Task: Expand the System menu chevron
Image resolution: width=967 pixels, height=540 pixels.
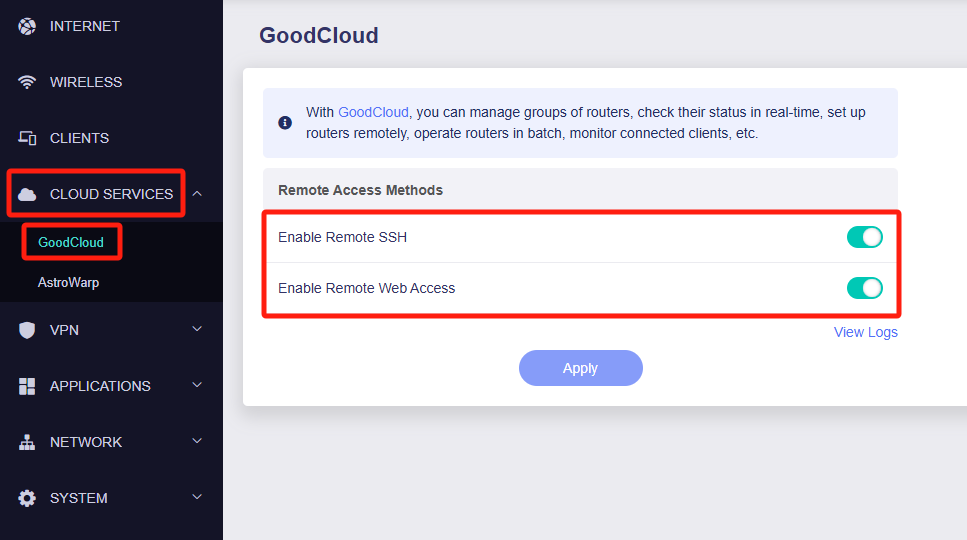Action: coord(197,497)
